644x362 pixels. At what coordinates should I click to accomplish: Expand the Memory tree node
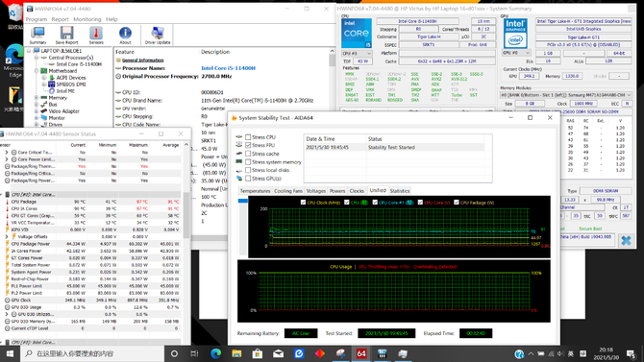click(37, 98)
